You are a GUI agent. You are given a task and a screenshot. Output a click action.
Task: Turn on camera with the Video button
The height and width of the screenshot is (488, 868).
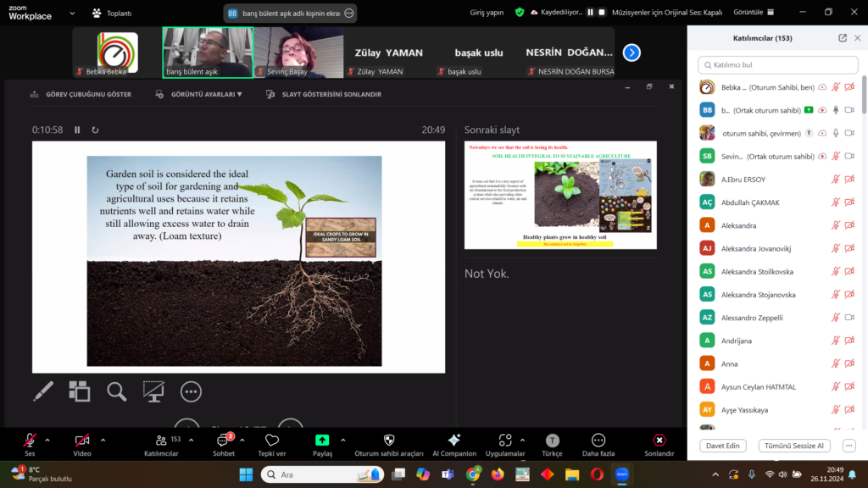tap(82, 441)
